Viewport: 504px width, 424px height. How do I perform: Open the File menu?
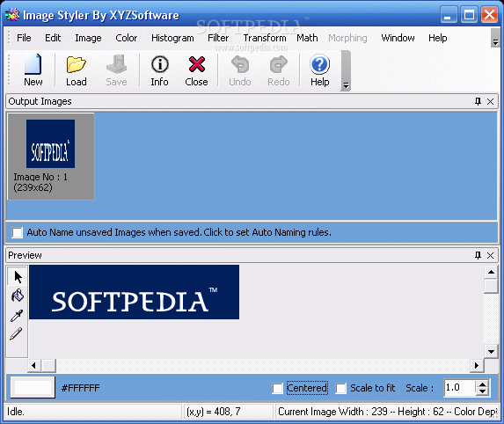[x=24, y=38]
